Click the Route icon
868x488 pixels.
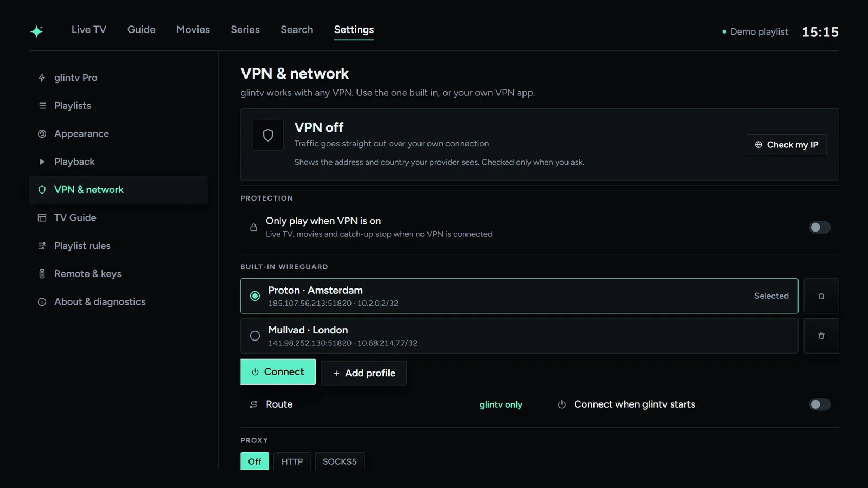point(253,404)
